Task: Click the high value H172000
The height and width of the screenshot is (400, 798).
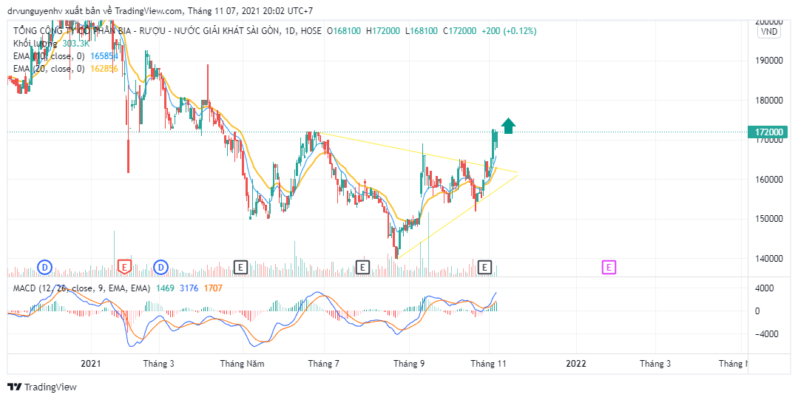Action: coord(383,31)
